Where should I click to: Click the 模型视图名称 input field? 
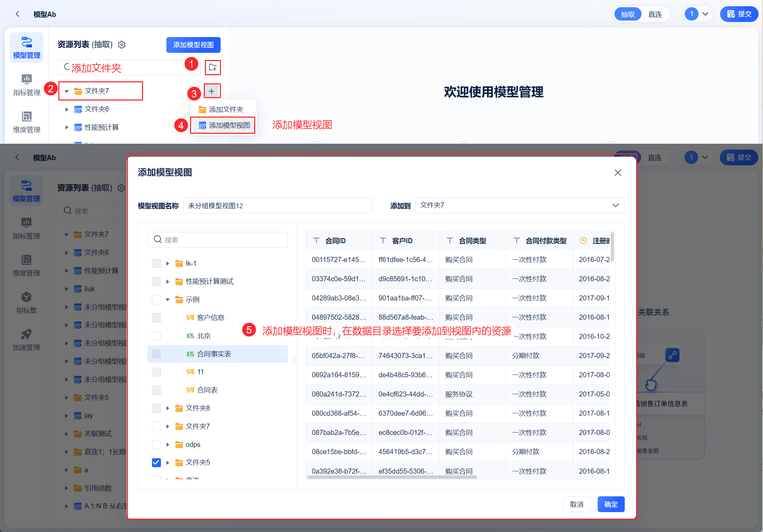point(277,205)
